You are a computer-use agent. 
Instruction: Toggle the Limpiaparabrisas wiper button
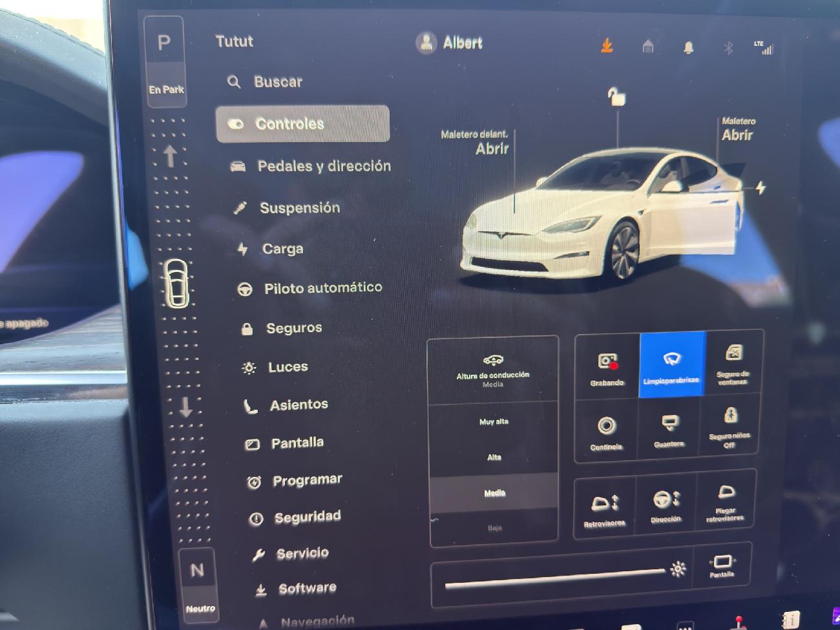671,365
